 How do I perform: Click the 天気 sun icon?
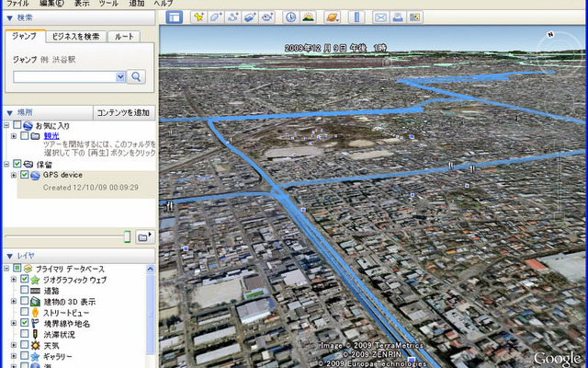(35, 346)
